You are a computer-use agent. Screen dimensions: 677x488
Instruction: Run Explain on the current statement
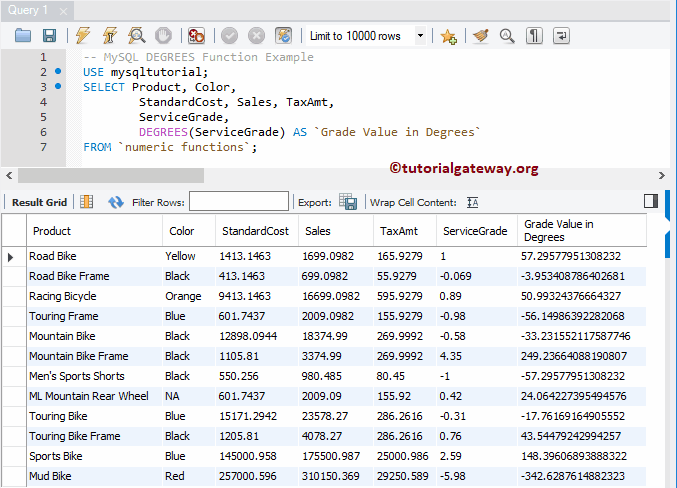[x=136, y=36]
